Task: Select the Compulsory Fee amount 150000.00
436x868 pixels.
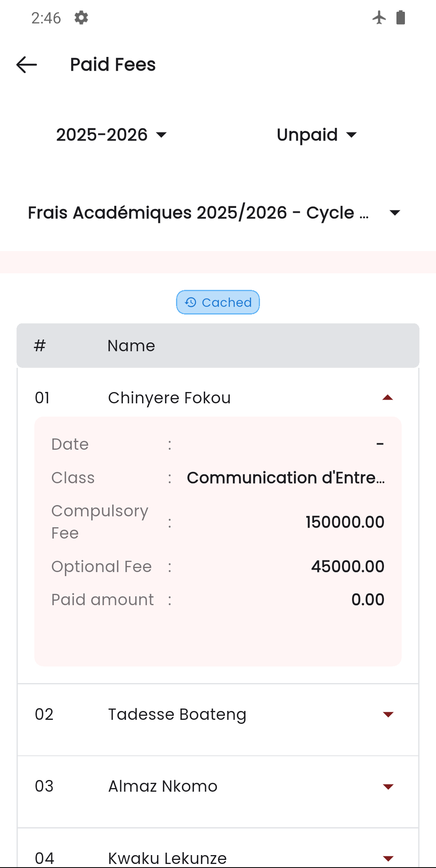Action: tap(344, 522)
